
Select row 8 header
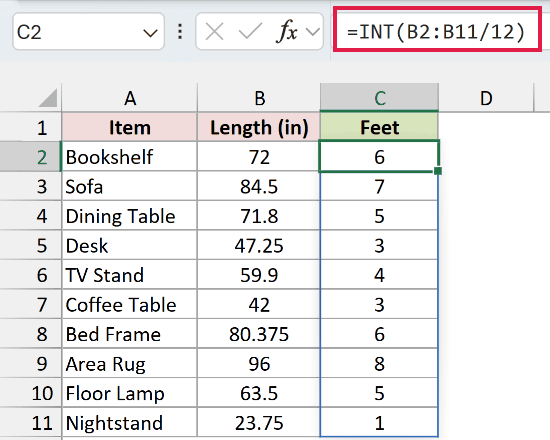(x=31, y=334)
